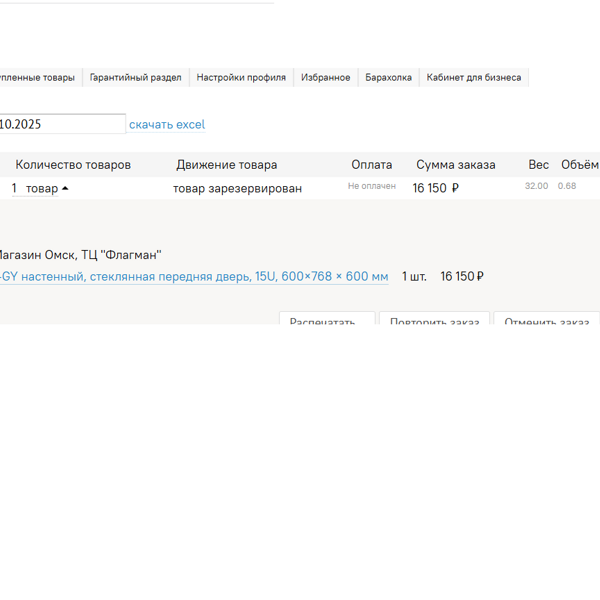Open the "Барахолка" tab
The width and height of the screenshot is (600, 600).
tap(388, 77)
